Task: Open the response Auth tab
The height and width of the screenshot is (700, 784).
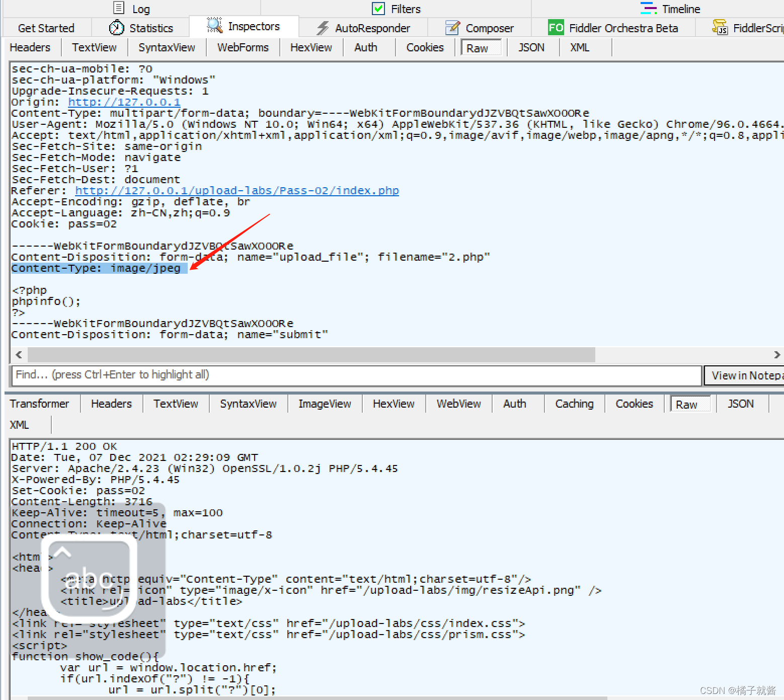Action: (515, 404)
